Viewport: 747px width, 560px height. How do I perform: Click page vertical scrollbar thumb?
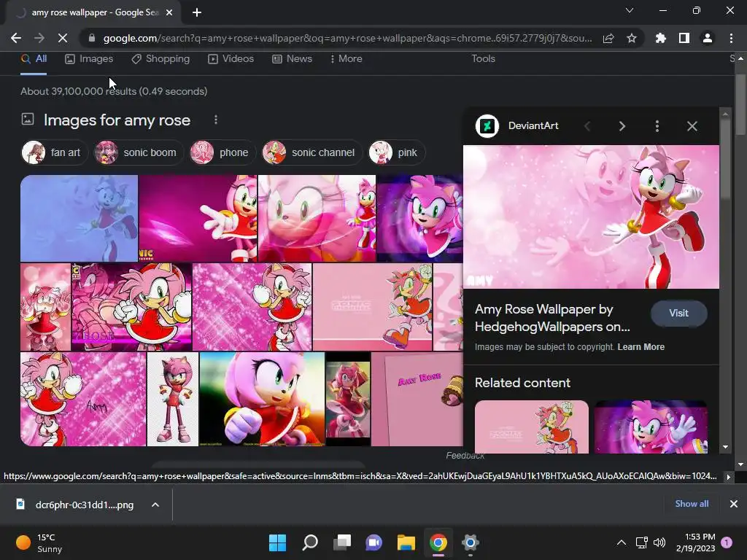tap(740, 104)
